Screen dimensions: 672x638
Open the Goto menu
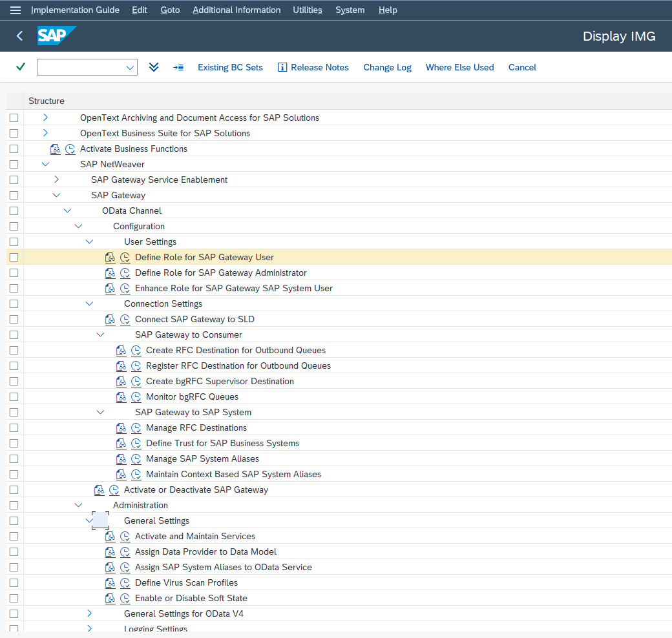click(170, 10)
